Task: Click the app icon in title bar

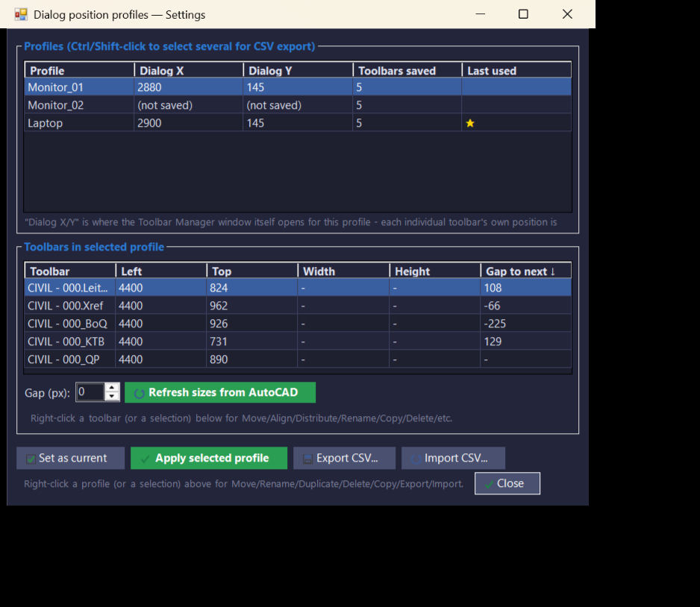Action: point(21,14)
